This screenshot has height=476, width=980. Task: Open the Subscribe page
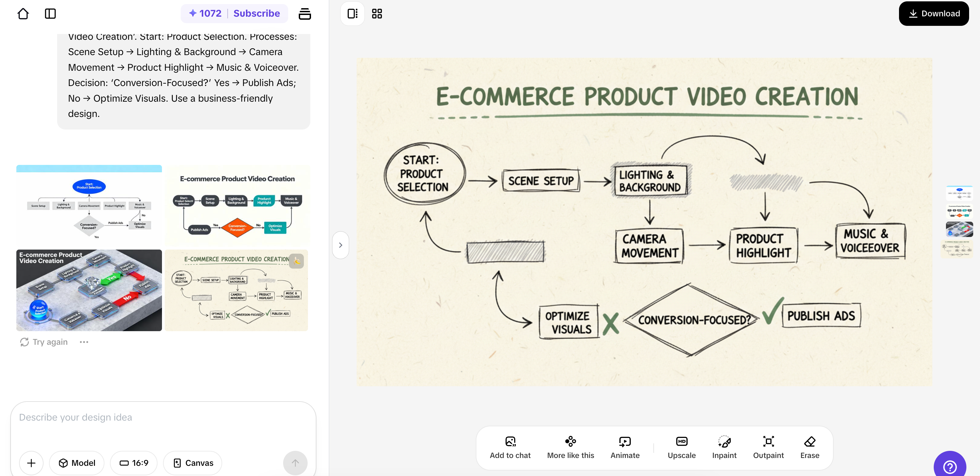point(257,13)
